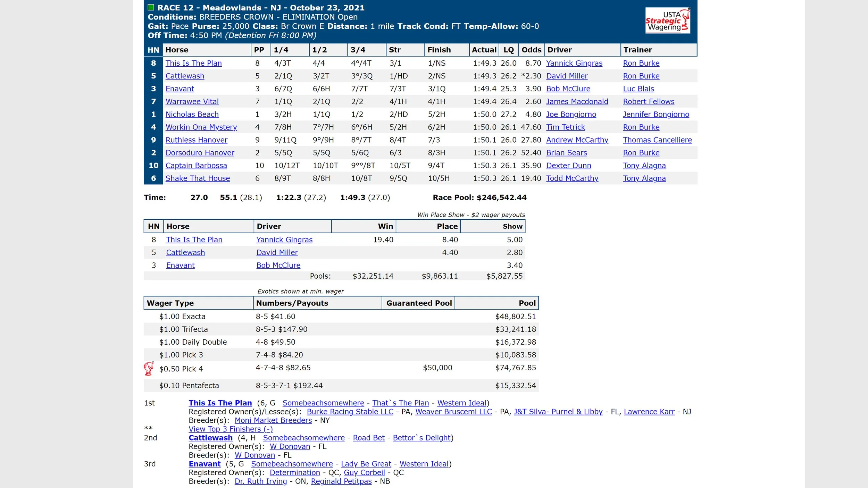The image size is (868, 488).
Task: Open Dorsoduro Hanover horse page
Action: point(200,153)
